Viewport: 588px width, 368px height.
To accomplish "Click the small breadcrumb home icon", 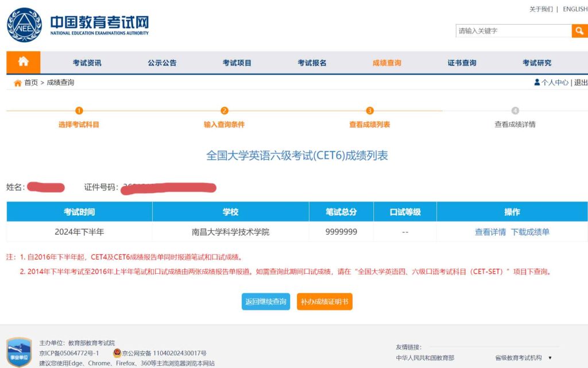I will (x=17, y=83).
